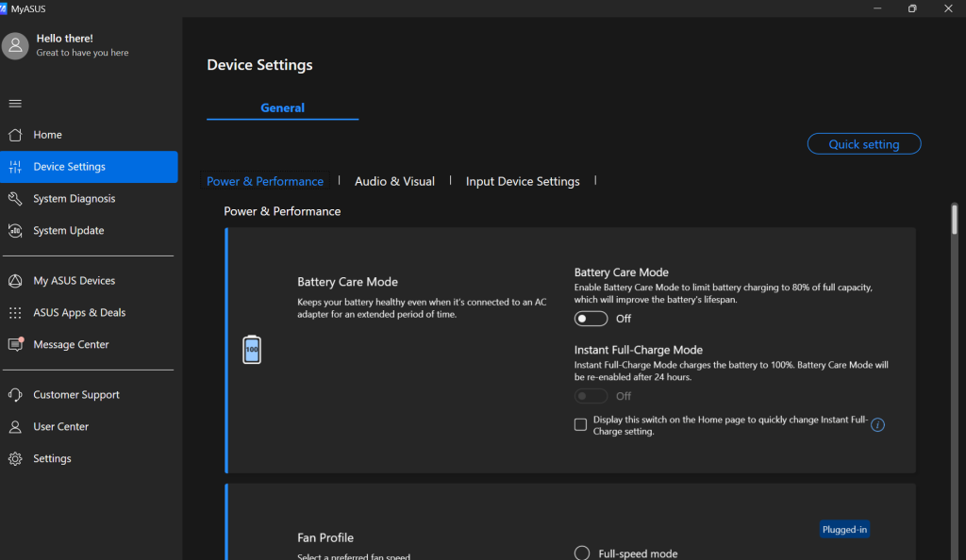Click the Customer Support headset icon
The image size is (966, 560).
pos(15,395)
